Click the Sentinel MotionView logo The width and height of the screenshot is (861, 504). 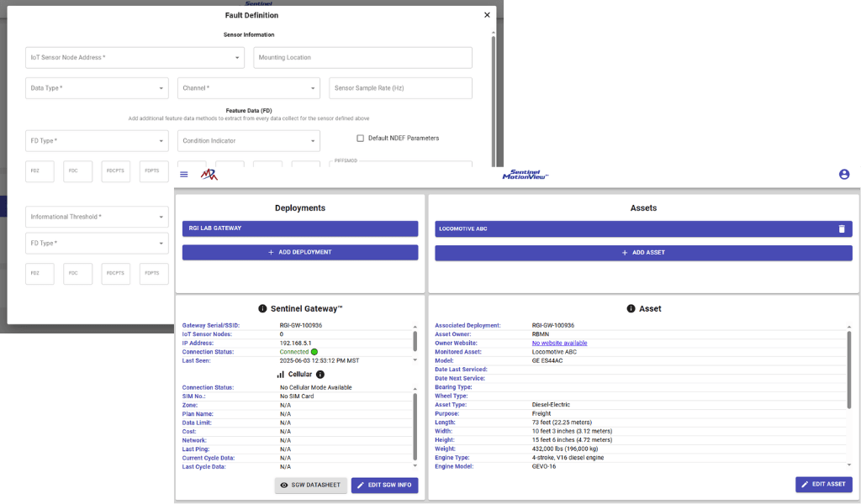pyautogui.click(x=525, y=175)
